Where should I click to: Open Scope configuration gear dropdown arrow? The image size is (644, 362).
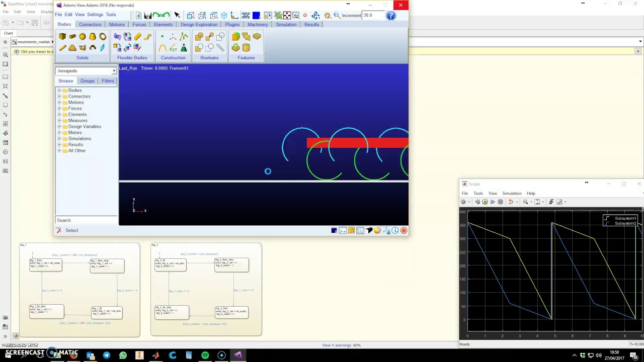469,202
